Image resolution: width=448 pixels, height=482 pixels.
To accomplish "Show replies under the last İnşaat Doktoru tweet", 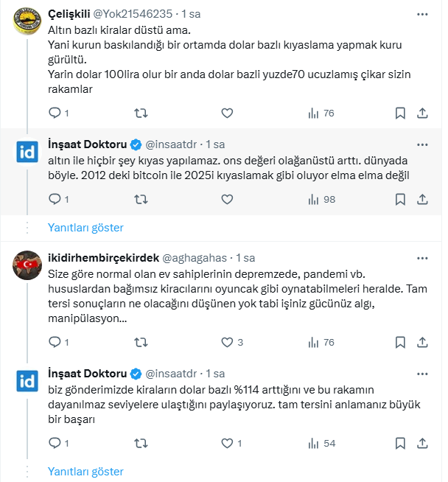I will (x=85, y=471).
